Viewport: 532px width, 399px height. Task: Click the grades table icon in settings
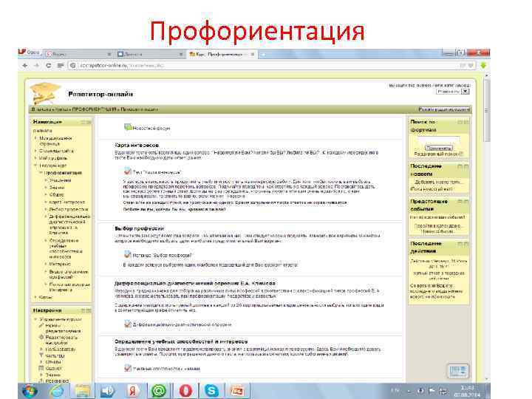point(41,368)
